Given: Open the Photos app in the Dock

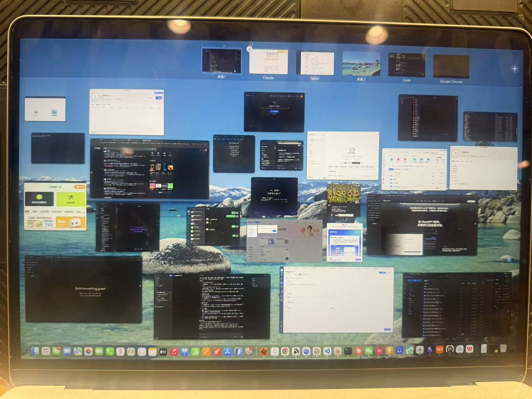Looking at the screenshot, I should click(89, 352).
